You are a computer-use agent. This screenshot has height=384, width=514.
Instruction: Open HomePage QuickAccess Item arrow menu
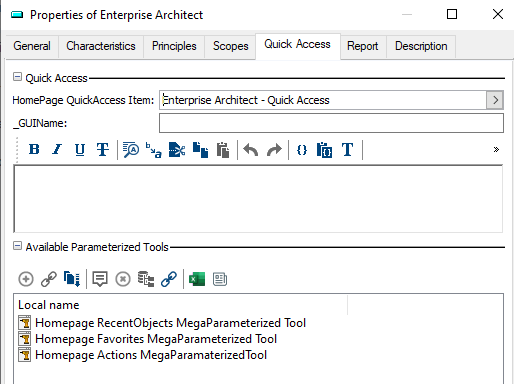495,100
